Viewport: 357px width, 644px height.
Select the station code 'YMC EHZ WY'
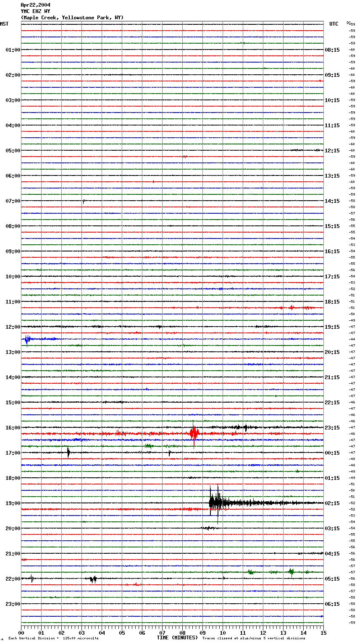pos(36,11)
